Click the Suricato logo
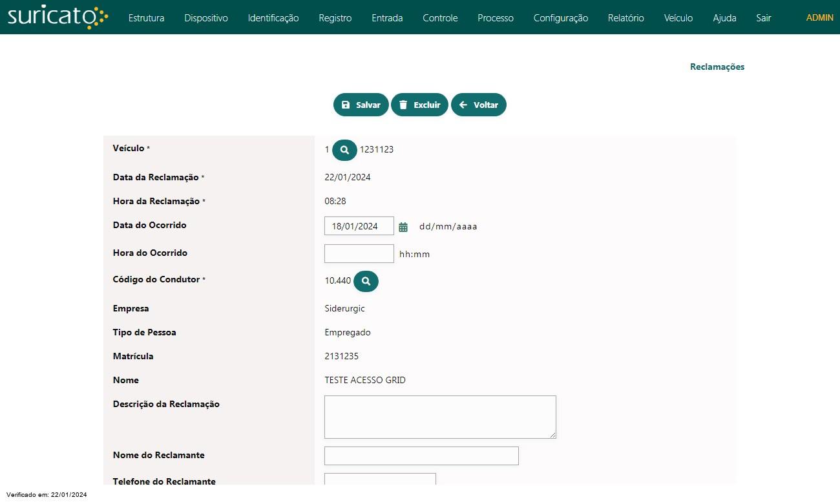Screen dimensions: 840x504 coord(58,17)
